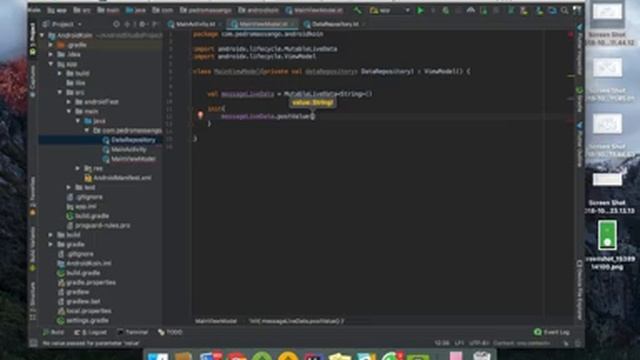Click MainViewModel in bottom editor breadcrumb

pyautogui.click(x=216, y=321)
